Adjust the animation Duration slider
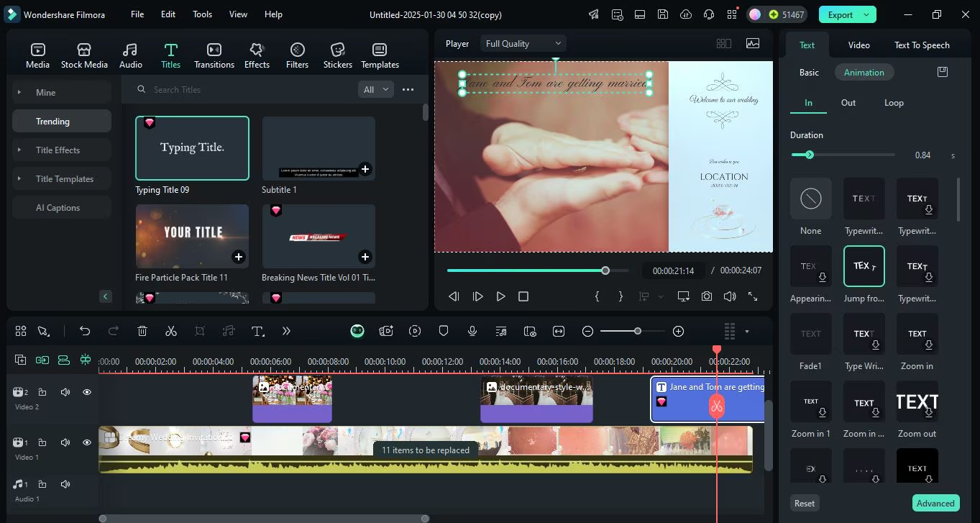 coord(843,155)
